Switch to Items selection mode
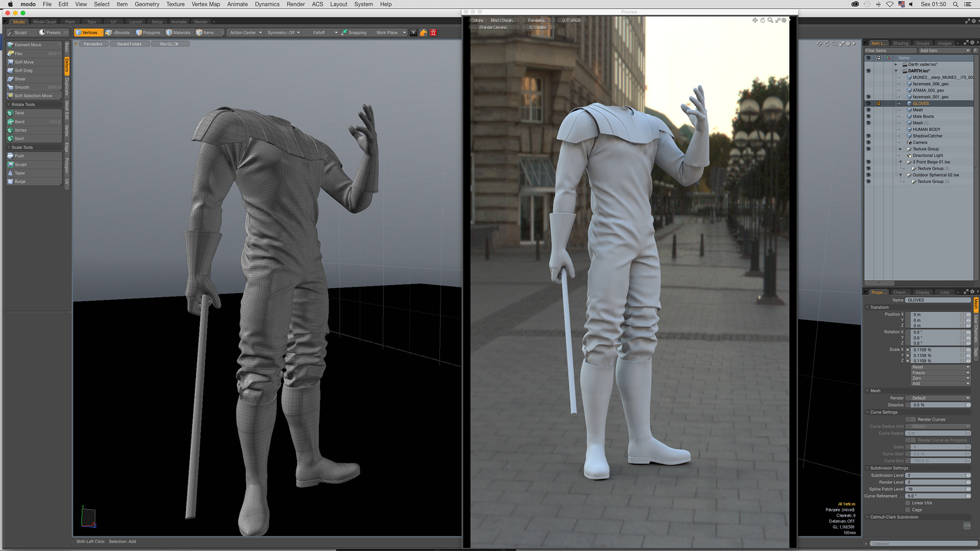980x551 pixels. (x=209, y=33)
